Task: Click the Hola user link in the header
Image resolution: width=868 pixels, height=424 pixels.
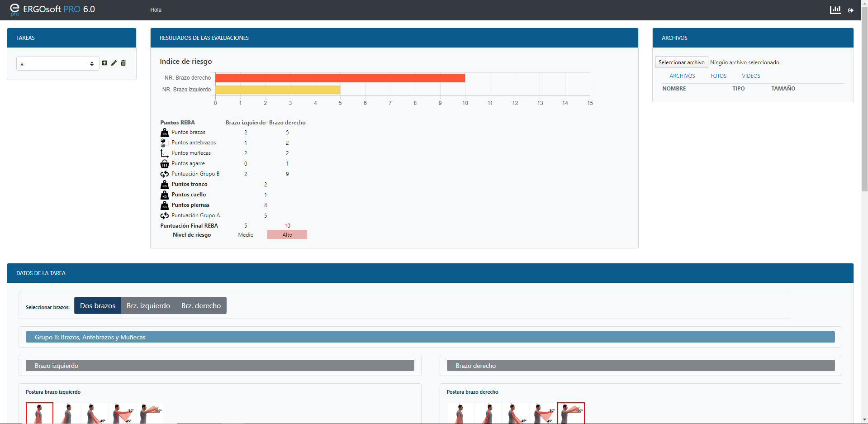Action: 156,10
